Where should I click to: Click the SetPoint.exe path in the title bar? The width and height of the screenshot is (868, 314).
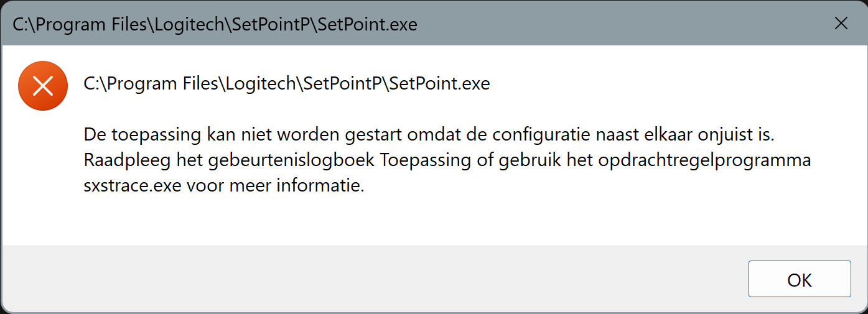[x=215, y=24]
